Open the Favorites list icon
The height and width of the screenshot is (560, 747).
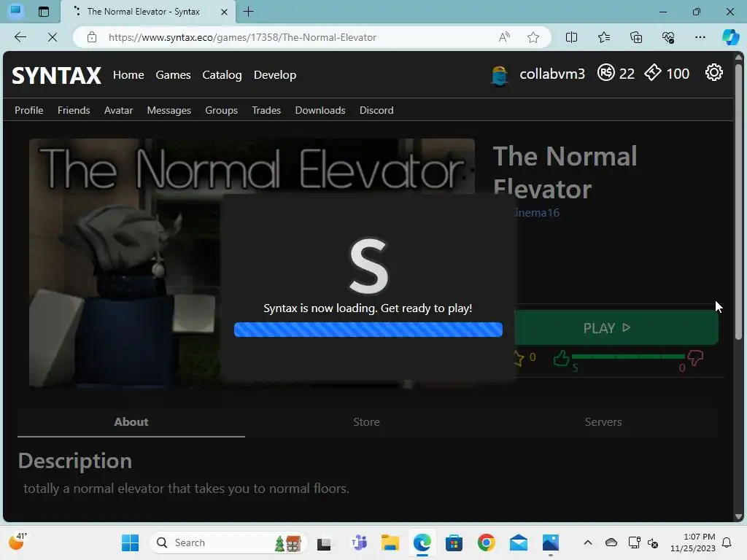[x=603, y=37]
